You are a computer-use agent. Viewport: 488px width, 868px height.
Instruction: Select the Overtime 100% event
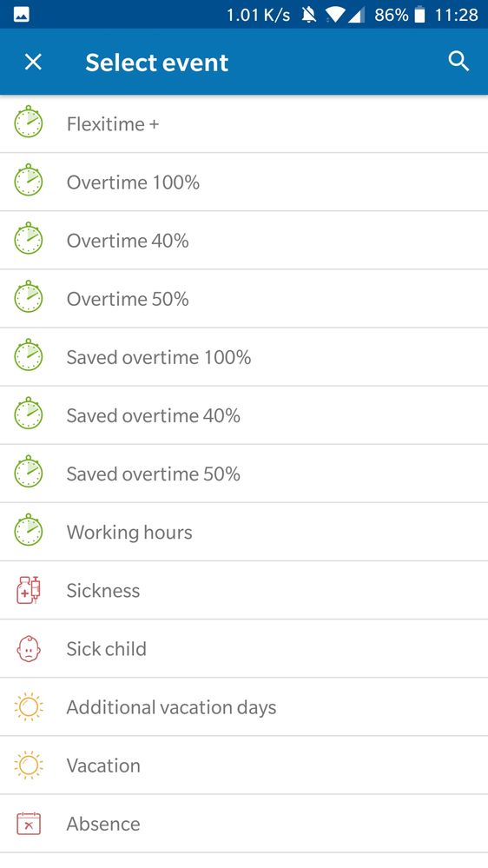pos(244,182)
